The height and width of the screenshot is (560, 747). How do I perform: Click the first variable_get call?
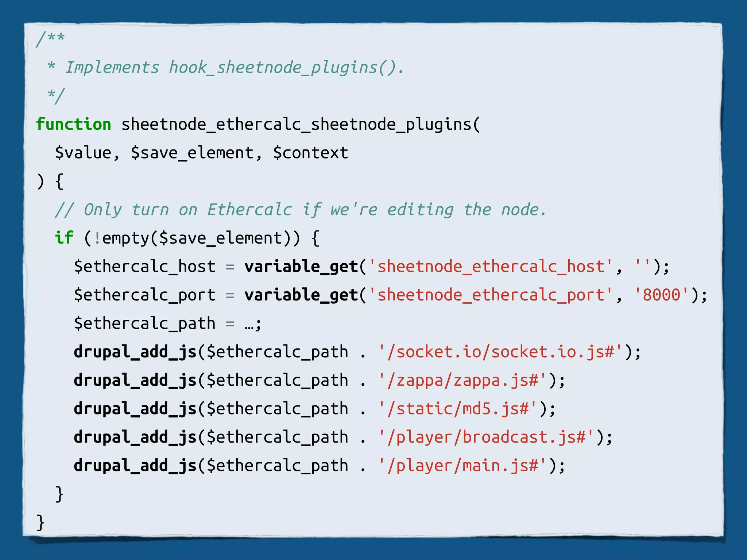click(301, 267)
